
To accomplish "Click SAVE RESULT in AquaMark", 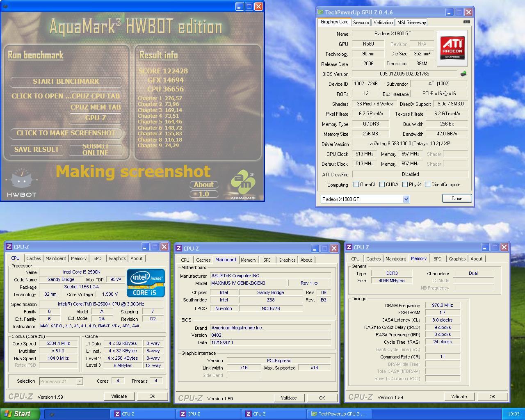I will pos(37,149).
